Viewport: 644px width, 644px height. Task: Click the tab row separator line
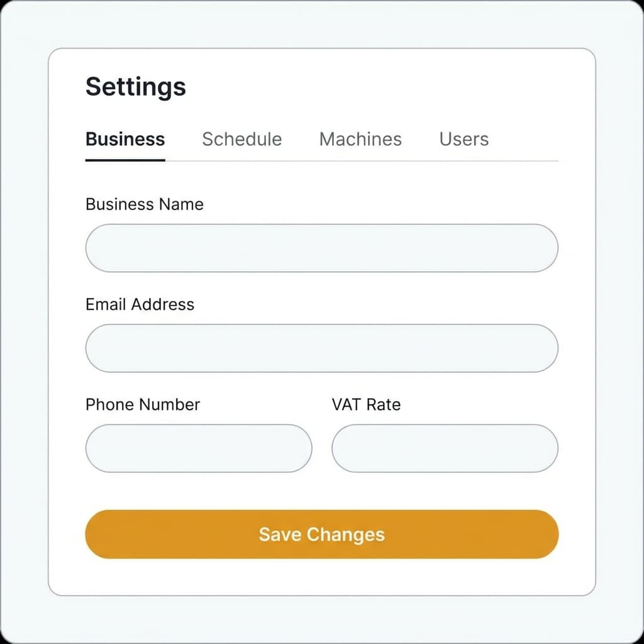(377, 162)
